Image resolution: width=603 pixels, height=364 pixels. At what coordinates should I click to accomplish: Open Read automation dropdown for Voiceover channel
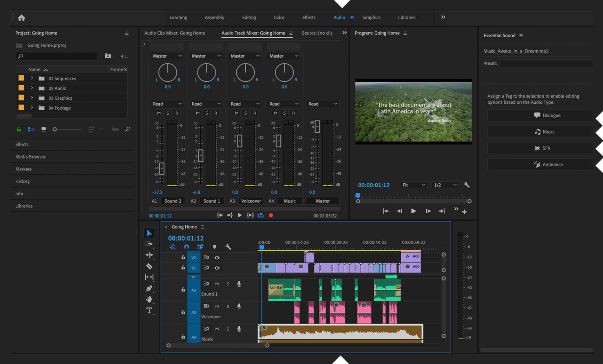(x=245, y=104)
